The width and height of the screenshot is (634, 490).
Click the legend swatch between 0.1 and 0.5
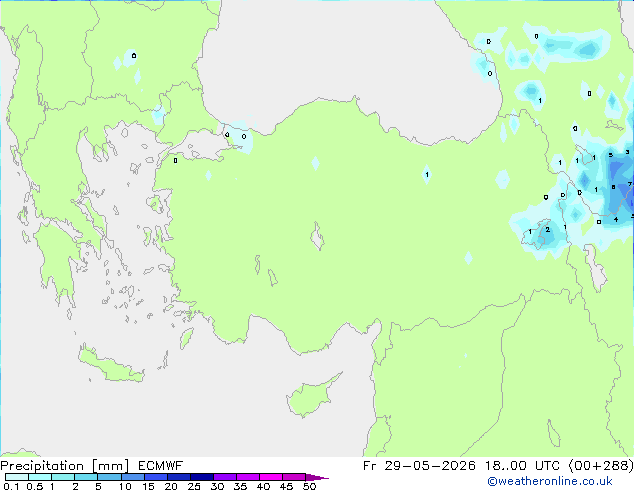click(x=17, y=477)
